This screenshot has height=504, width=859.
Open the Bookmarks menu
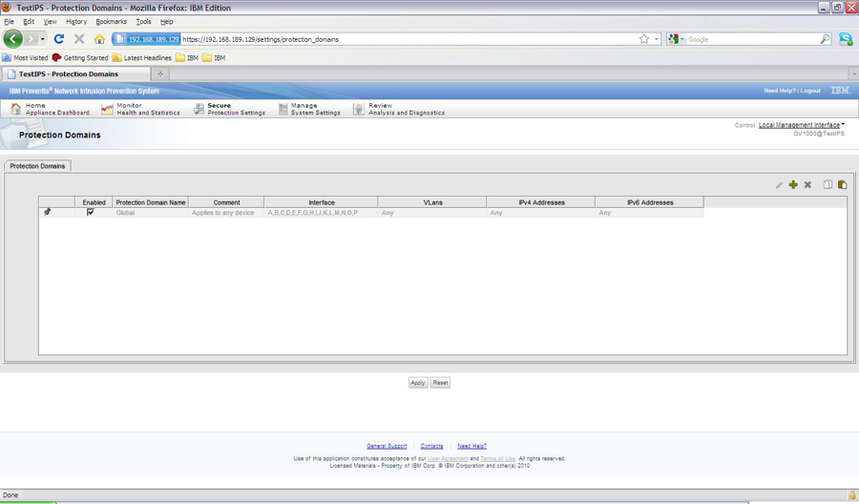pyautogui.click(x=112, y=22)
